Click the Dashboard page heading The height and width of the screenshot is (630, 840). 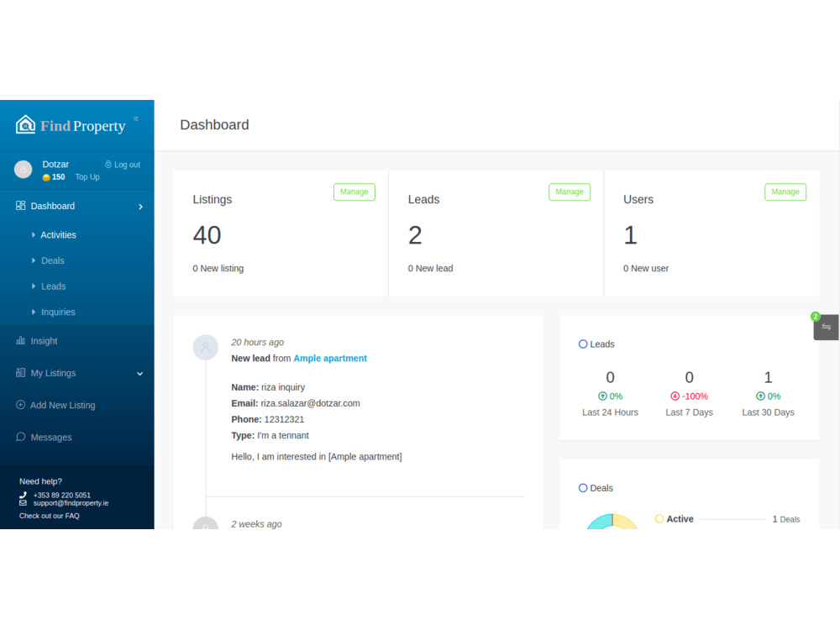pos(214,125)
